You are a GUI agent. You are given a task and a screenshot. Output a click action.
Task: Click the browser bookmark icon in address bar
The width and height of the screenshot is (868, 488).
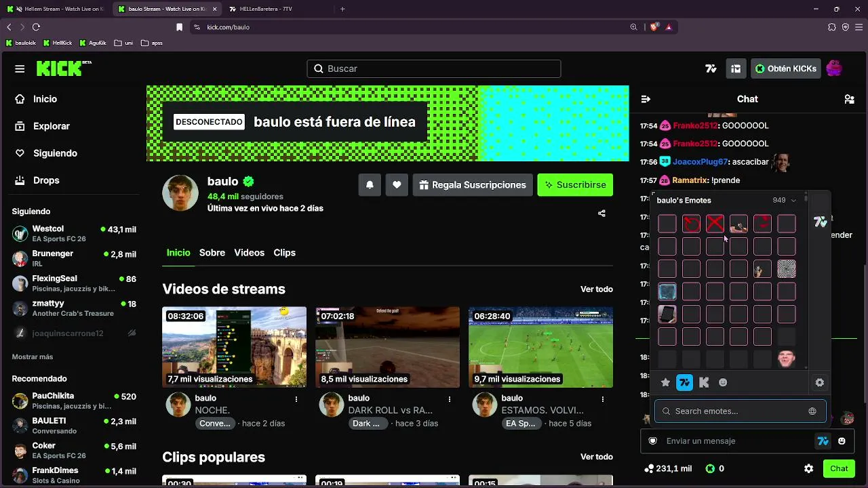(x=179, y=27)
